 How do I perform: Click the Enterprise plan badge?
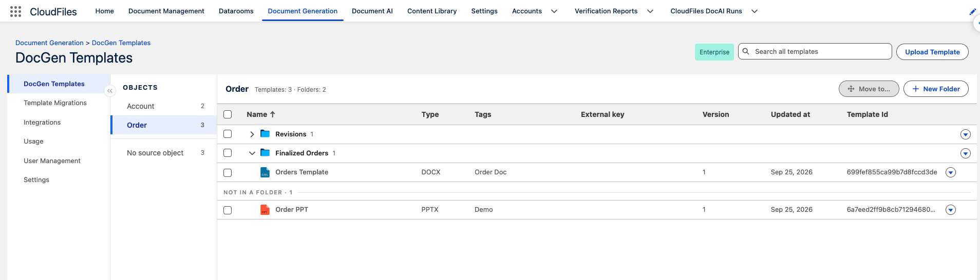pos(714,52)
